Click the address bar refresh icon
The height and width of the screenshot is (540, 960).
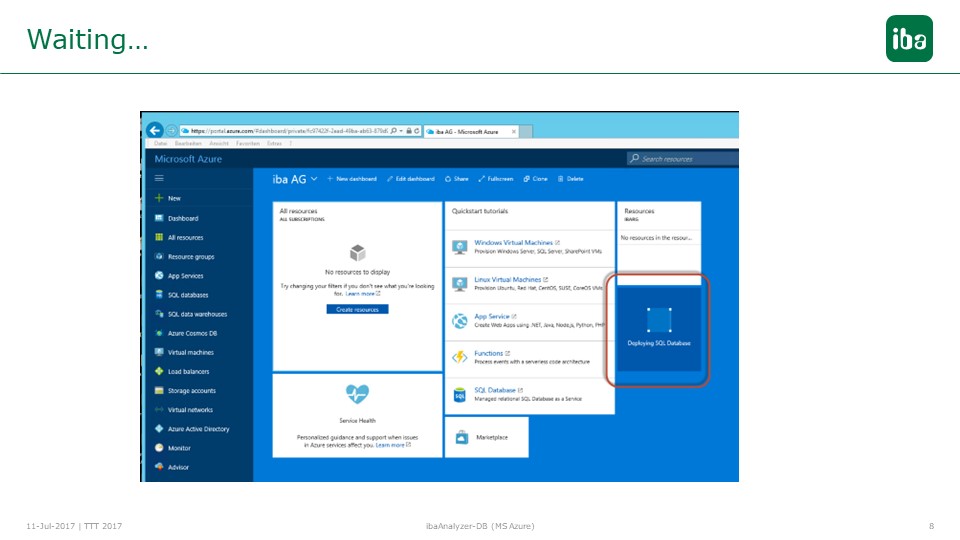[417, 131]
